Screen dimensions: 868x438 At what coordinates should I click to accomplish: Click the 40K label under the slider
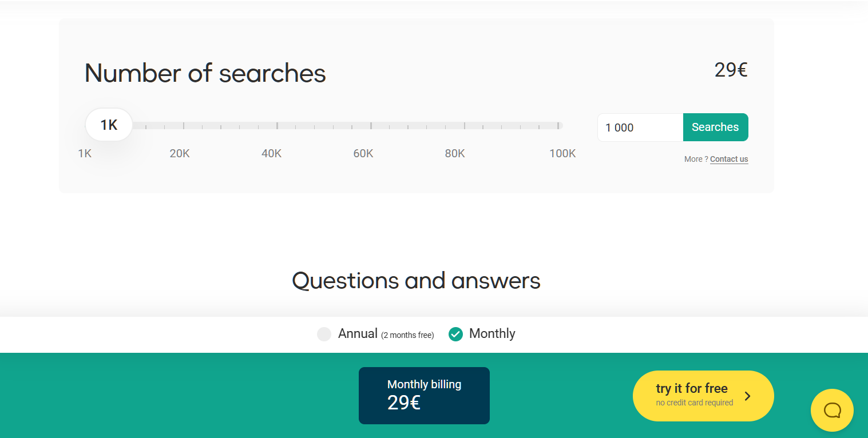[x=271, y=153]
